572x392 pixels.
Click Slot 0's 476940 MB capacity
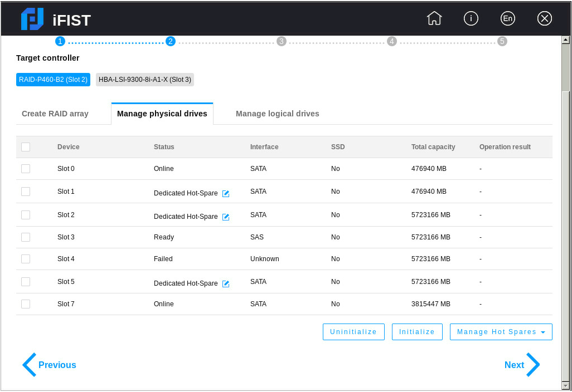429,169
